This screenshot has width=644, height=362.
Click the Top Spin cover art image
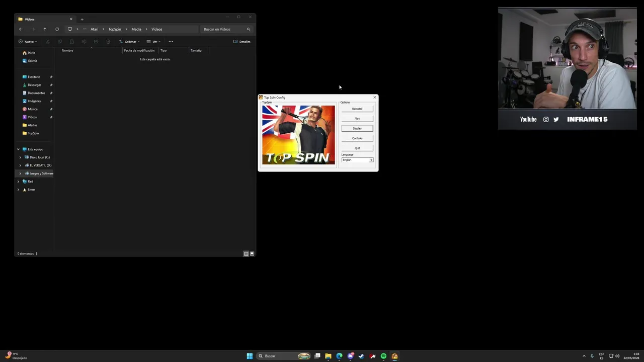[x=298, y=135]
